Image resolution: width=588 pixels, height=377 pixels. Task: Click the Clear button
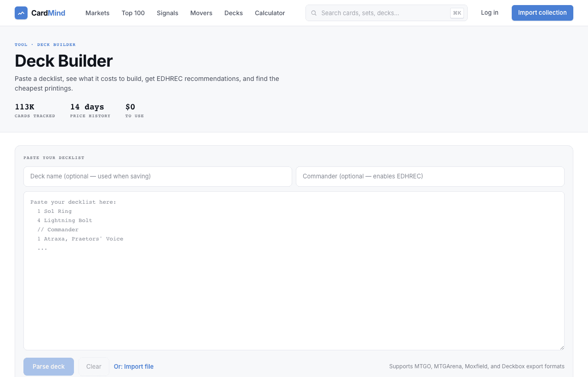94,366
